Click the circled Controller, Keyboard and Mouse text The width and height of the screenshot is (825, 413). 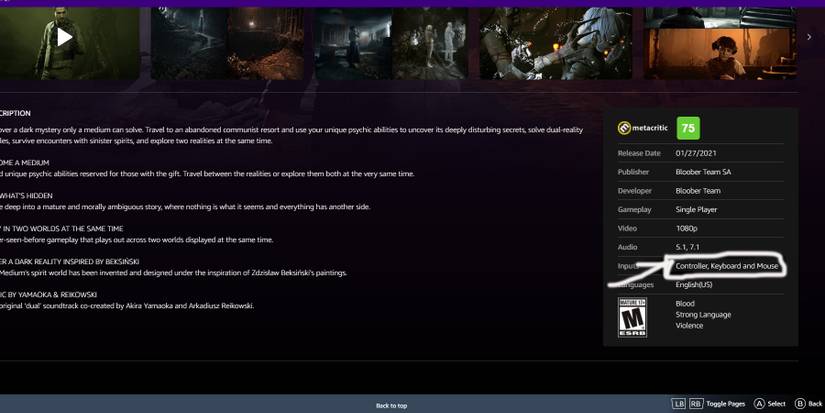click(726, 266)
